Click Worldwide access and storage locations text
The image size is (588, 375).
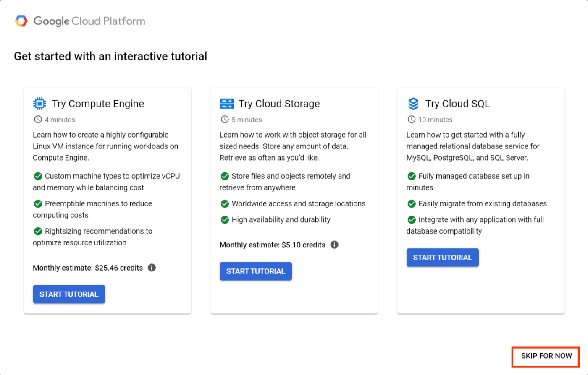tap(299, 204)
